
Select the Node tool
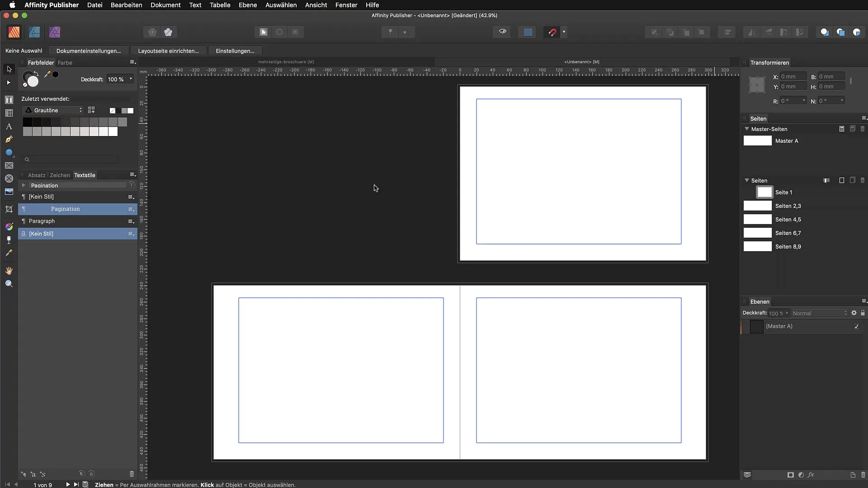click(x=9, y=83)
